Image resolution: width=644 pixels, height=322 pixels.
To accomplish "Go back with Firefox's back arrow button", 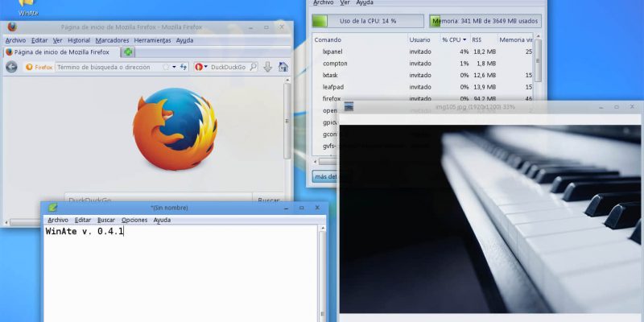I will coord(11,67).
